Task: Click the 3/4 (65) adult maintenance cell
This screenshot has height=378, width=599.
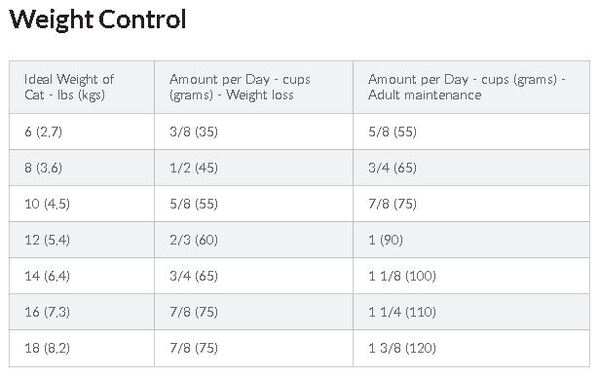Action: pos(471,168)
